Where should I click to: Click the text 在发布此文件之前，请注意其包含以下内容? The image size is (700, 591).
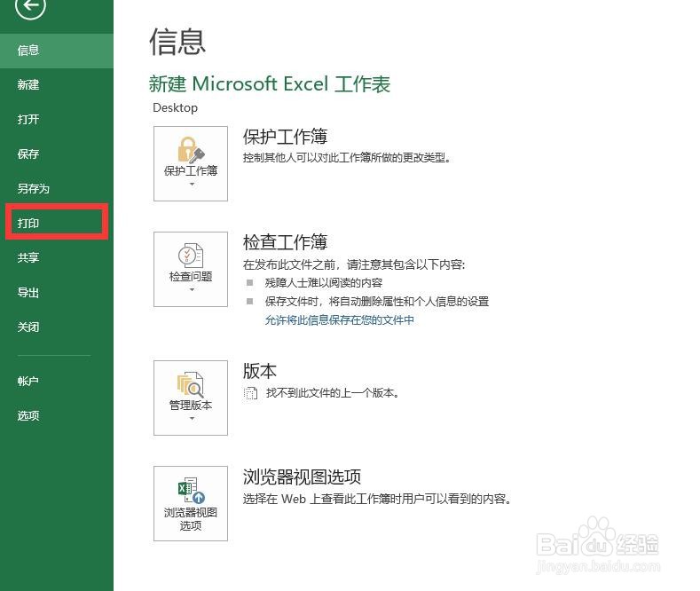coord(354,264)
